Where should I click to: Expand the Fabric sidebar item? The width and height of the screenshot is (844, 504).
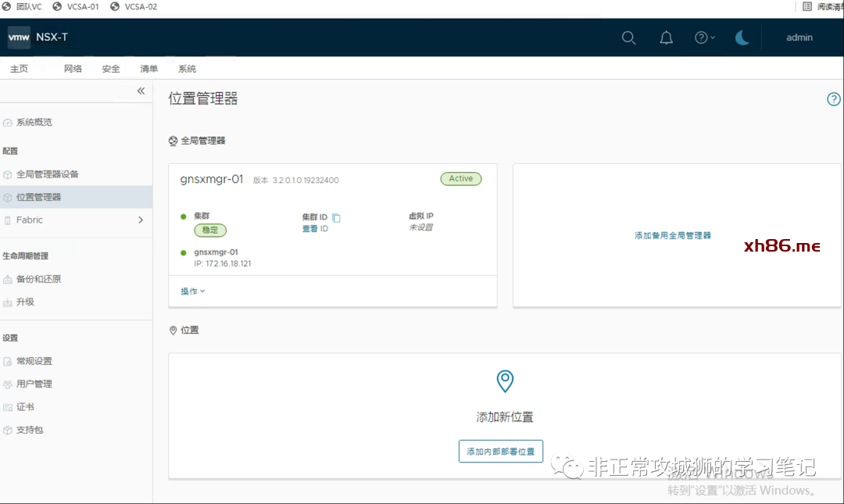pyautogui.click(x=141, y=220)
